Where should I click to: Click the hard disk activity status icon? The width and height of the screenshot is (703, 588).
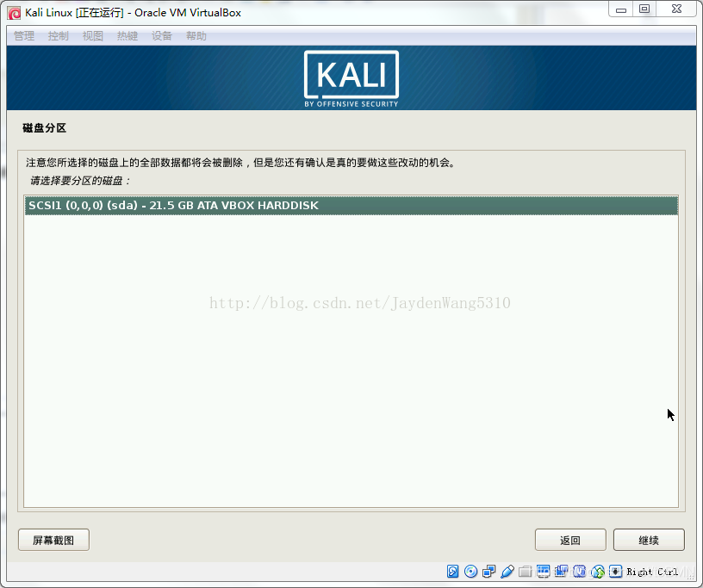point(453,572)
